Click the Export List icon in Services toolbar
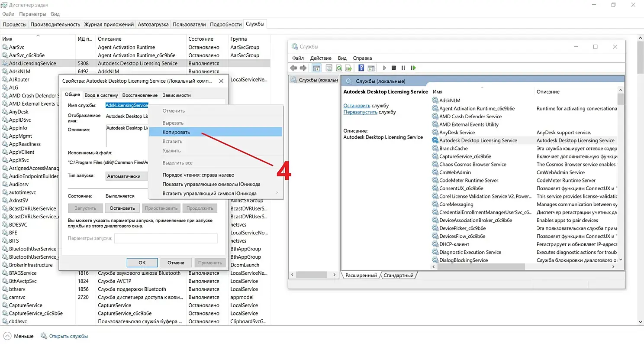Image resolution: width=644 pixels, height=344 pixels. coord(348,68)
